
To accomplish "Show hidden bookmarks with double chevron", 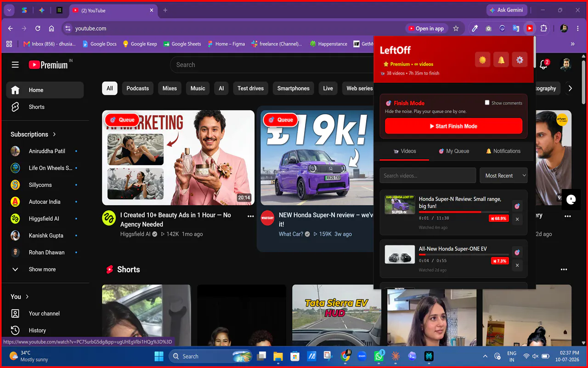I will pos(572,44).
